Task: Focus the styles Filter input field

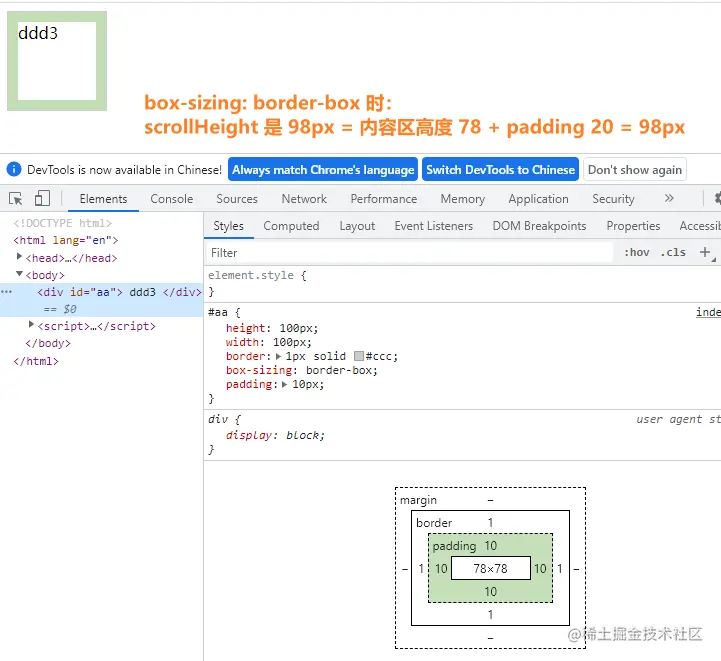Action: click(x=409, y=252)
